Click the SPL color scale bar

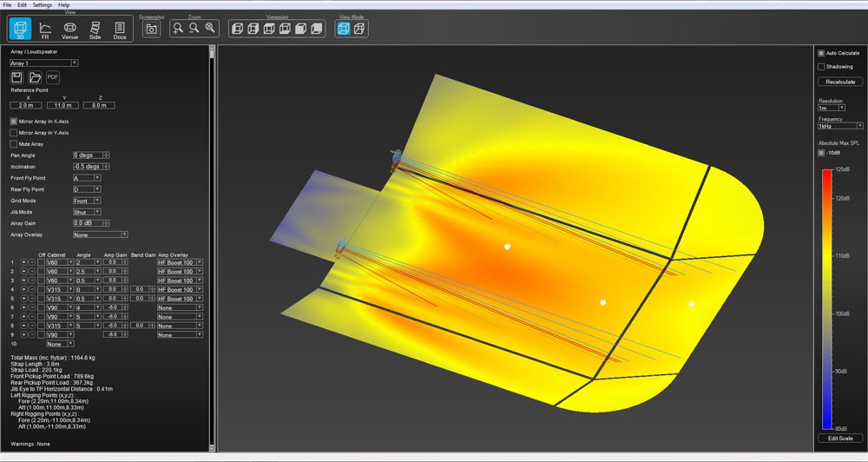(825, 298)
